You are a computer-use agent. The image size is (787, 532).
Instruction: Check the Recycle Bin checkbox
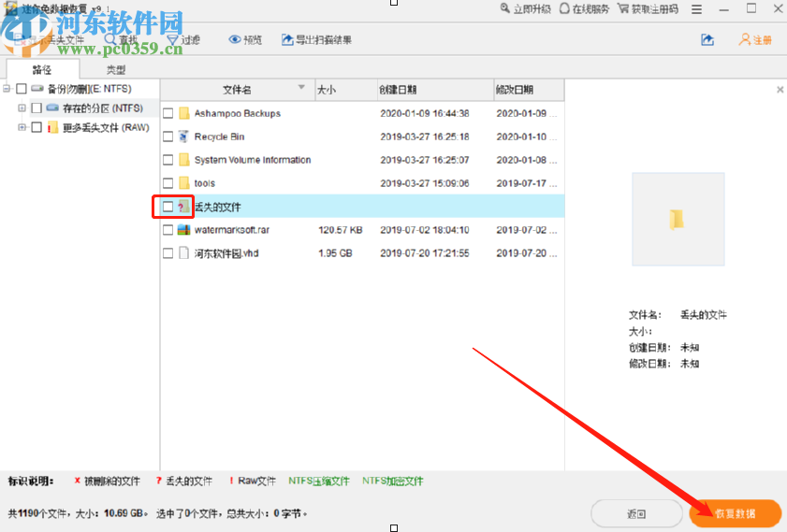pyautogui.click(x=168, y=137)
